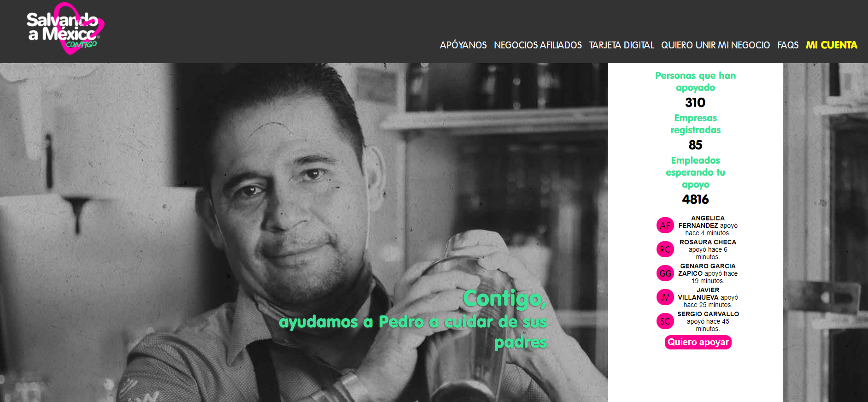Open the FAQS page
The image size is (868, 402).
788,45
